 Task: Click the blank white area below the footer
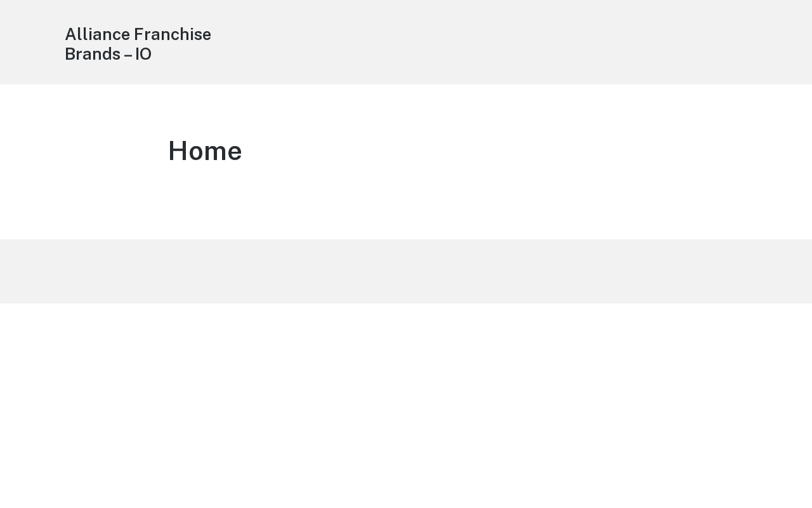tap(406, 406)
